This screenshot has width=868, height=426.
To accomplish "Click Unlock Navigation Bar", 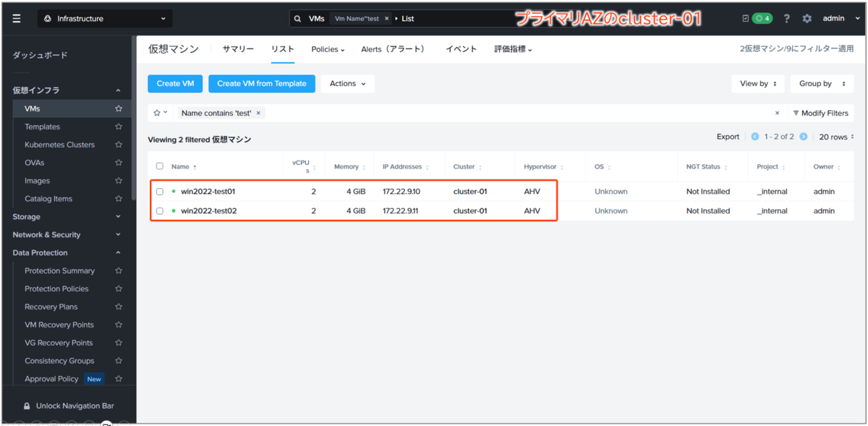I will click(x=69, y=406).
